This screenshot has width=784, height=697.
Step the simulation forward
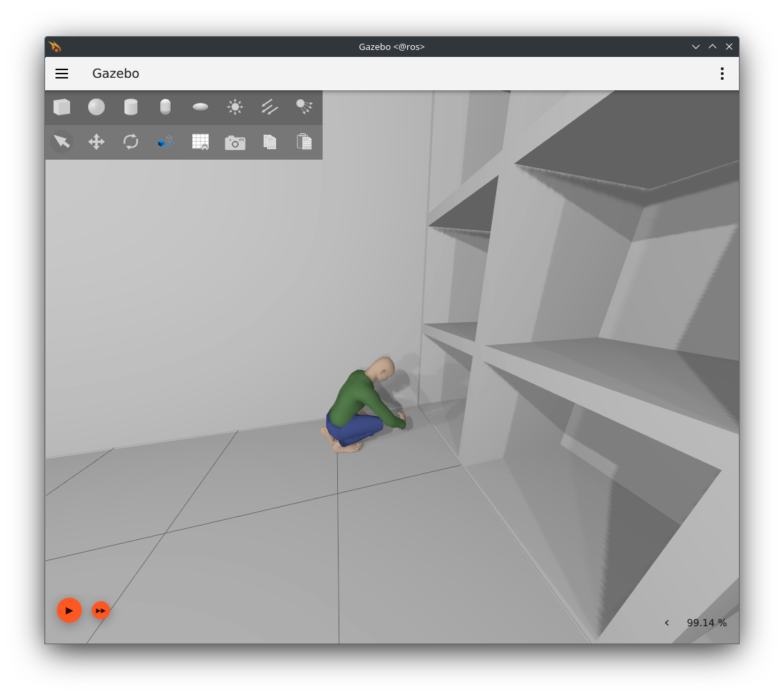pyautogui.click(x=101, y=610)
